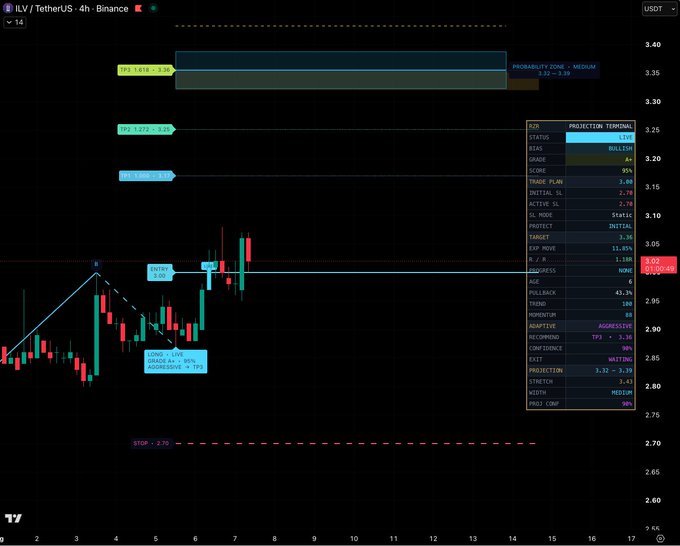The height and width of the screenshot is (546, 680).
Task: Click the PROGRESS row NONE value
Action: (625, 271)
